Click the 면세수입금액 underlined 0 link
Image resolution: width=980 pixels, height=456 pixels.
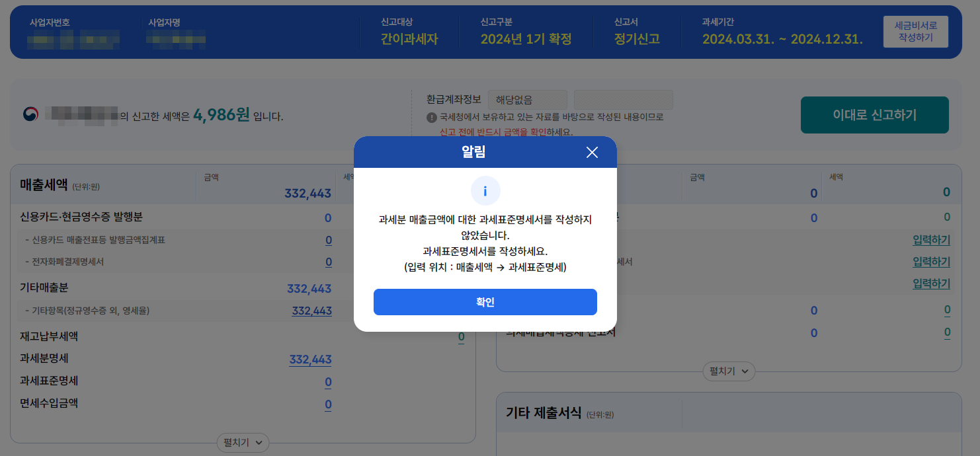[328, 403]
